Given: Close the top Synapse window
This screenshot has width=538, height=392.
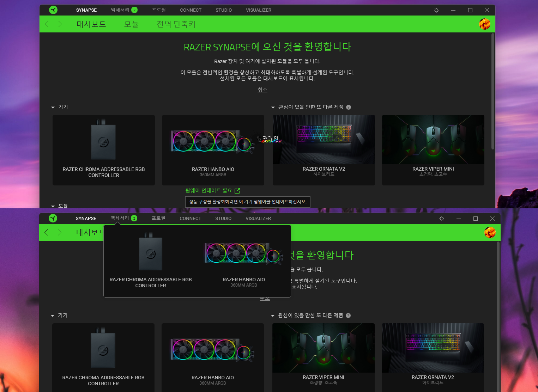Looking at the screenshot, I should click(x=487, y=10).
